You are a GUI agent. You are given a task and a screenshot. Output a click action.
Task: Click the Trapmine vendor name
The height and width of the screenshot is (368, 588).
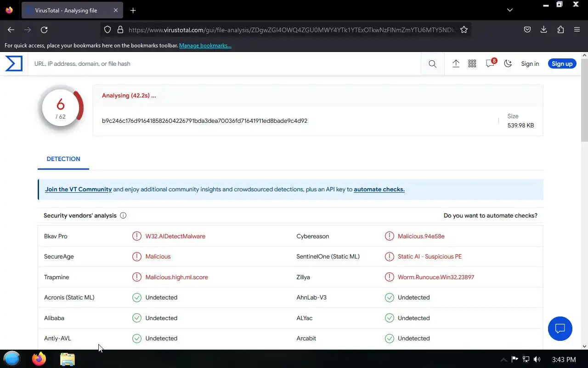[57, 277]
